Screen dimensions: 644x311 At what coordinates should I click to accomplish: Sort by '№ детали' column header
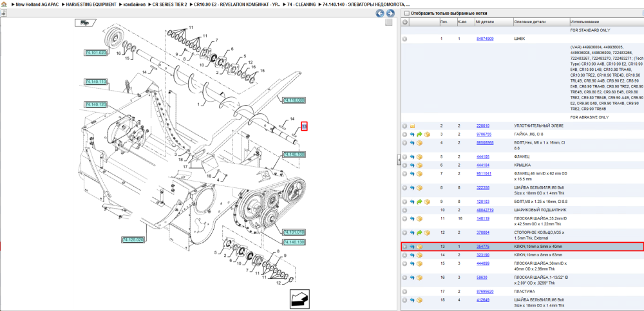[493, 22]
